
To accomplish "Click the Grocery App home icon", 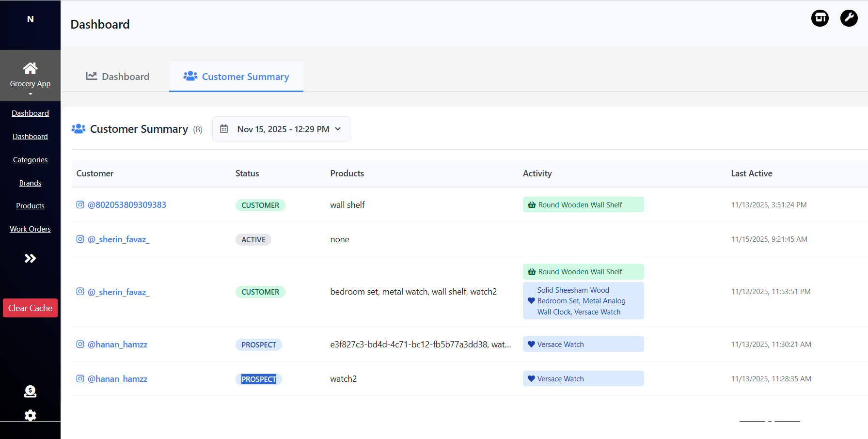I will pyautogui.click(x=30, y=68).
